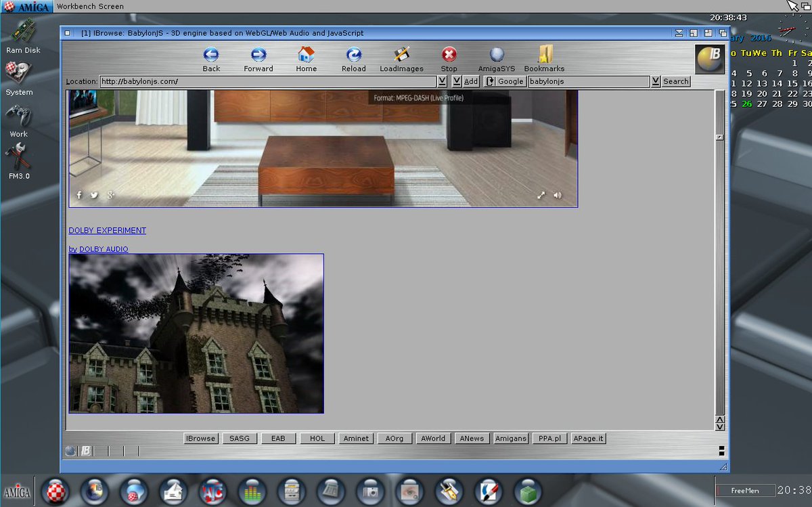The width and height of the screenshot is (812, 507).
Task: Click the vertical scrollbar down arrow
Action: [x=720, y=426]
